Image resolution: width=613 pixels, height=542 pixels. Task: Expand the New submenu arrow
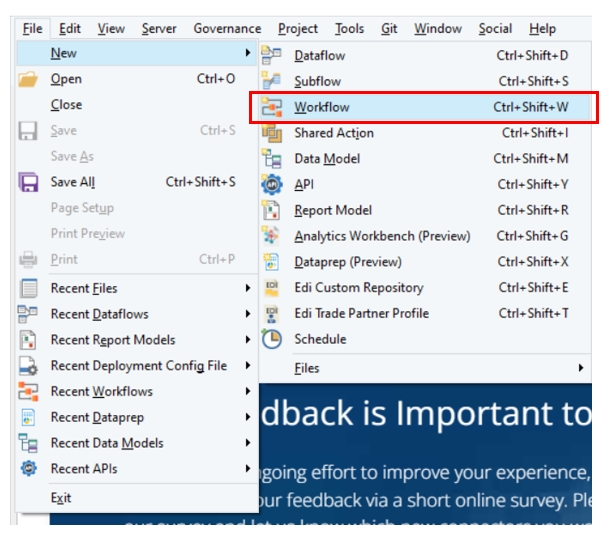(248, 52)
